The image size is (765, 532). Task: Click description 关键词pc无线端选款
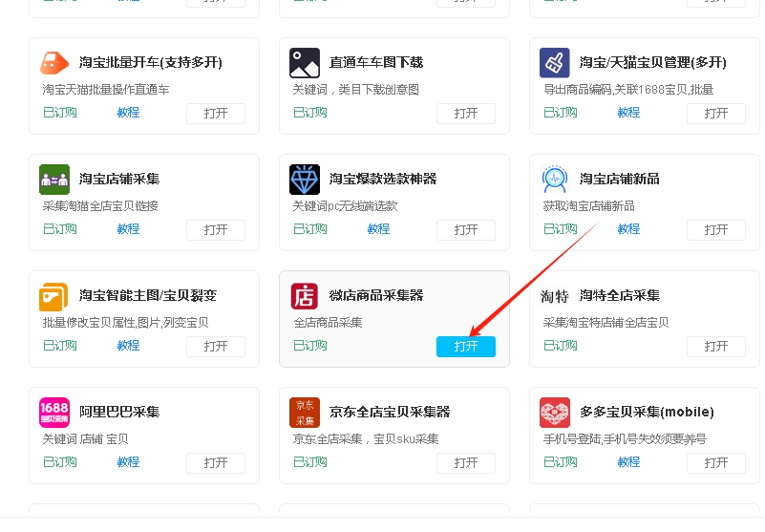pyautogui.click(x=345, y=206)
